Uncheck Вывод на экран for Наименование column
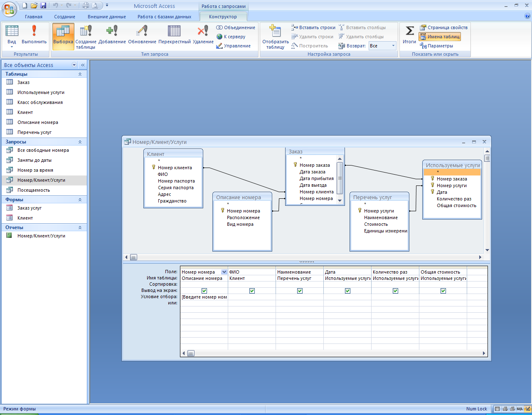Image resolution: width=532 pixels, height=415 pixels. [300, 291]
